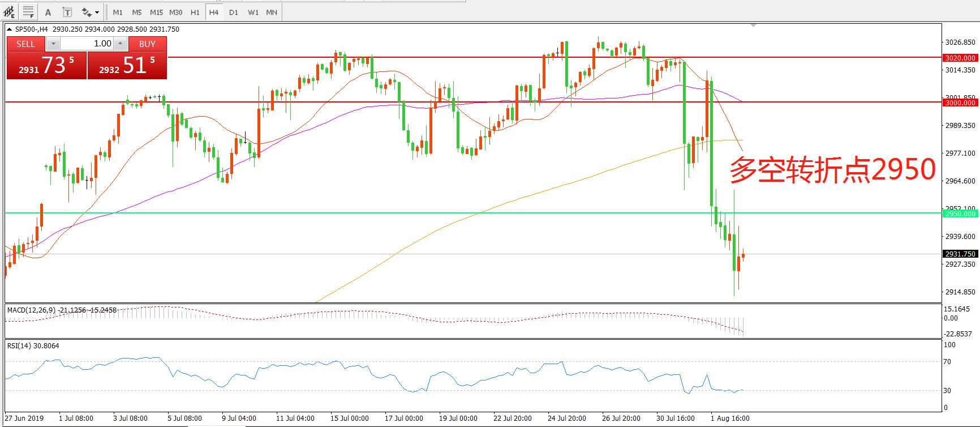Select the Text tool (A)
Viewport: 980px width, 427px height.
(48, 12)
